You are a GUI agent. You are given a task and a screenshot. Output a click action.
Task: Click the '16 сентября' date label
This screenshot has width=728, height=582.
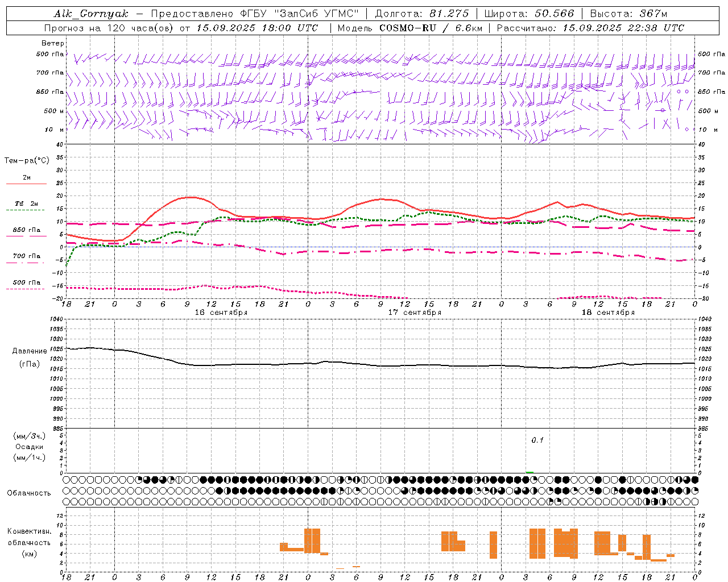[x=221, y=313]
